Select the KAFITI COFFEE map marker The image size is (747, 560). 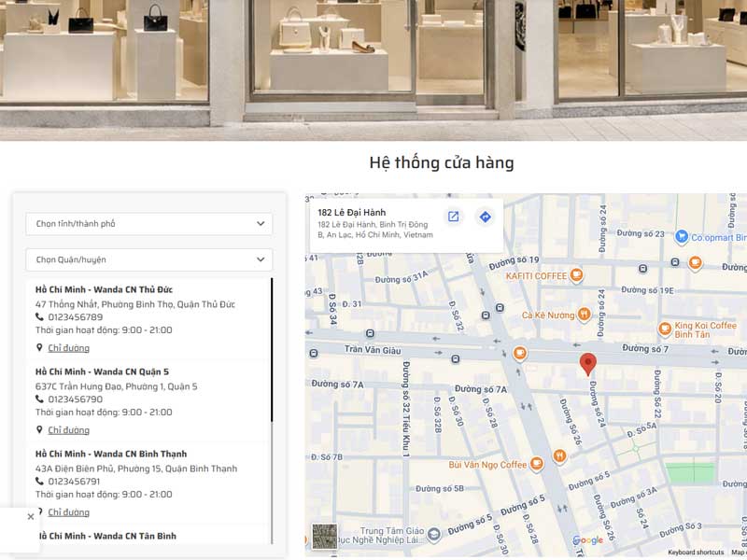point(576,275)
